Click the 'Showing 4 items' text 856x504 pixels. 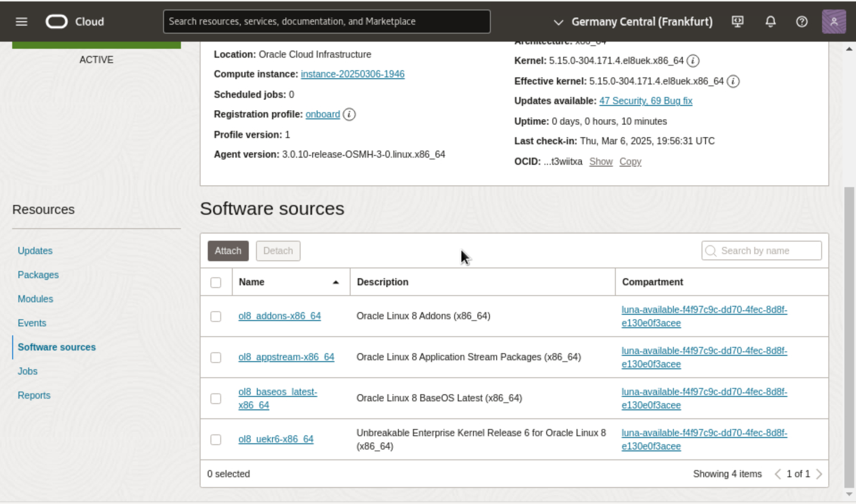click(x=727, y=474)
